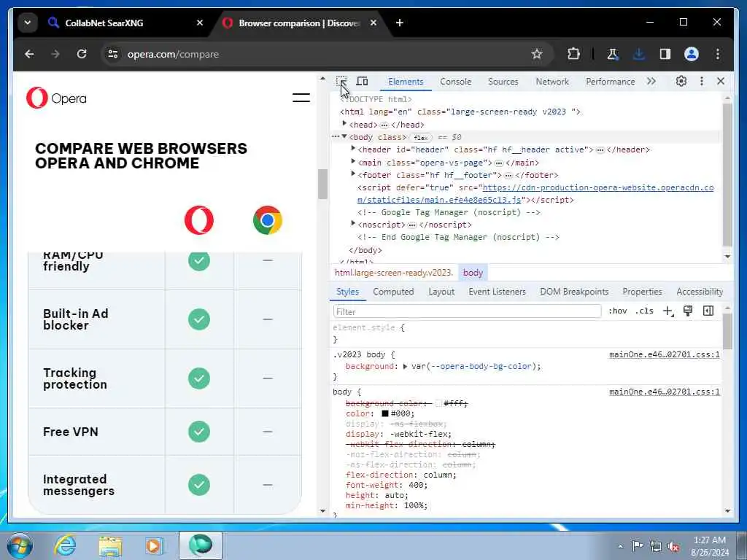Open the Downloads icon
The image size is (747, 560).
point(639,54)
